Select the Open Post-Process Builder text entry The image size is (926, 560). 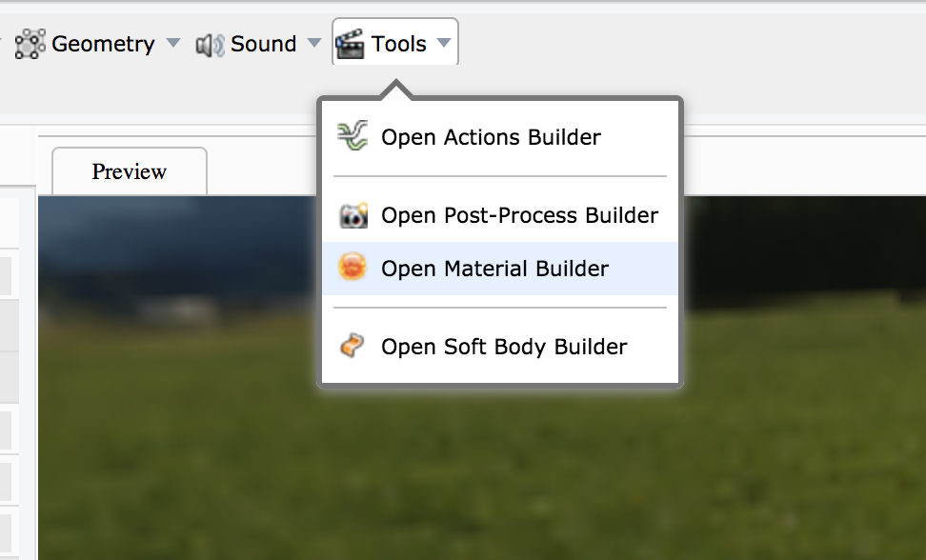519,216
